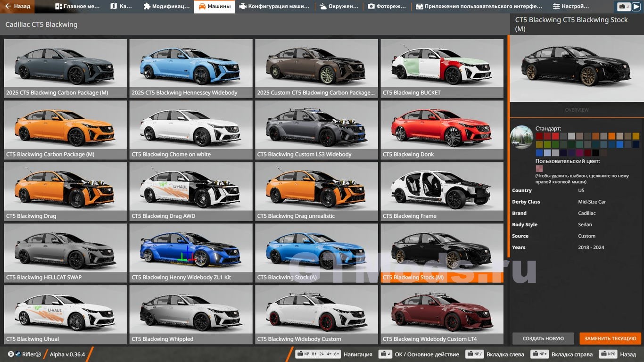
Task: Click the play arrow button at top right
Action: [x=636, y=7]
